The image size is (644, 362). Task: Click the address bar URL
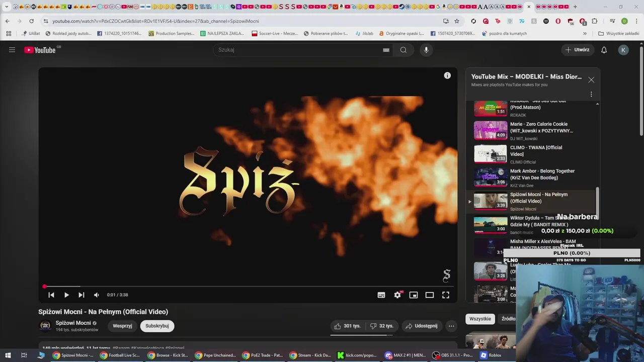pyautogui.click(x=155, y=21)
